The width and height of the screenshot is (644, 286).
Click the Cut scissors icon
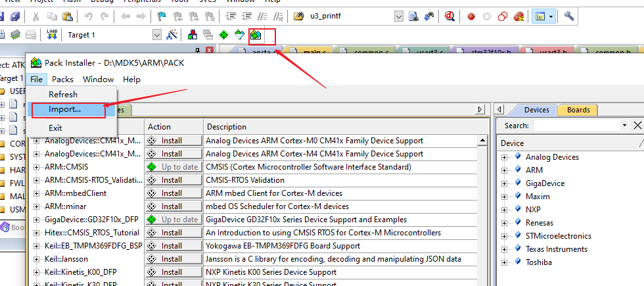[35, 16]
